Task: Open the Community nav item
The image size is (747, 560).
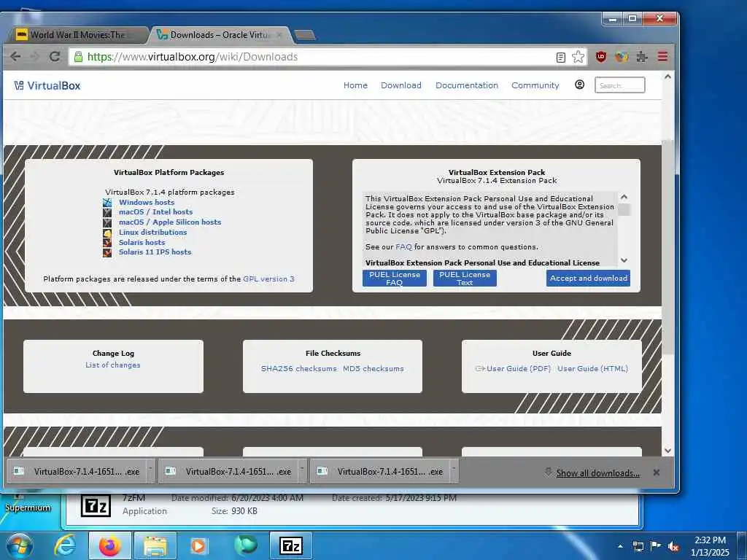Action: (x=535, y=85)
